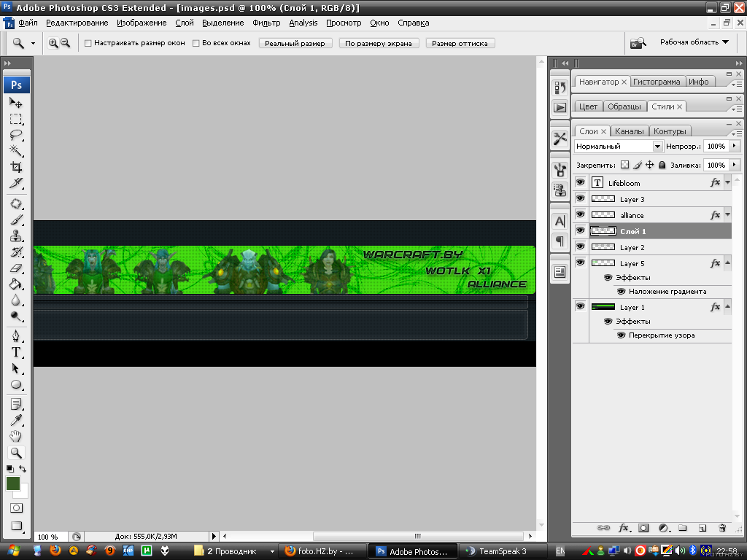Expand the alliance layer effects

pos(727,215)
